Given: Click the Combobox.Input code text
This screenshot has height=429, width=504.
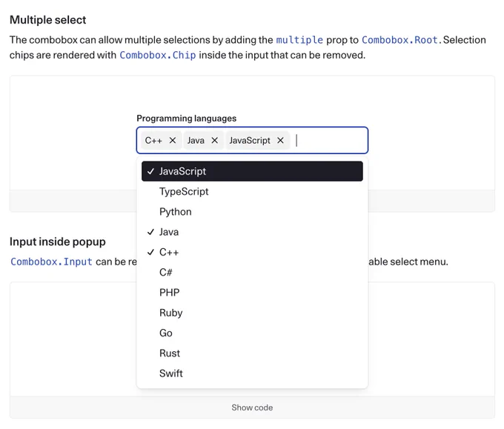Looking at the screenshot, I should pyautogui.click(x=51, y=262).
